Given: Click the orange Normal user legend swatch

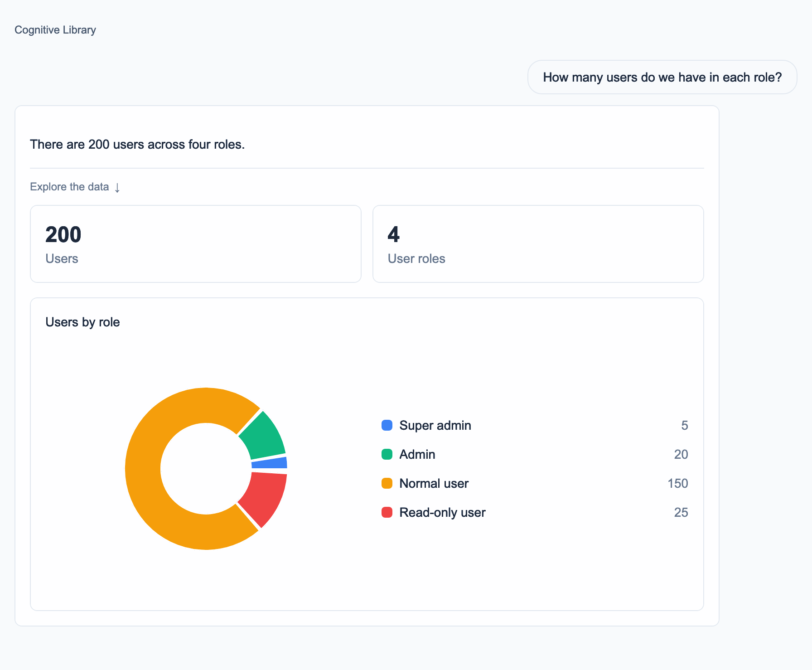Looking at the screenshot, I should tap(387, 483).
